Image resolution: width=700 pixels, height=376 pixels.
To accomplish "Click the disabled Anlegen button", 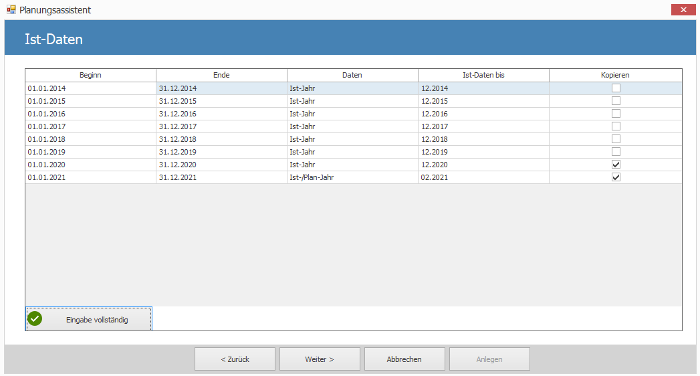I will pos(489,359).
